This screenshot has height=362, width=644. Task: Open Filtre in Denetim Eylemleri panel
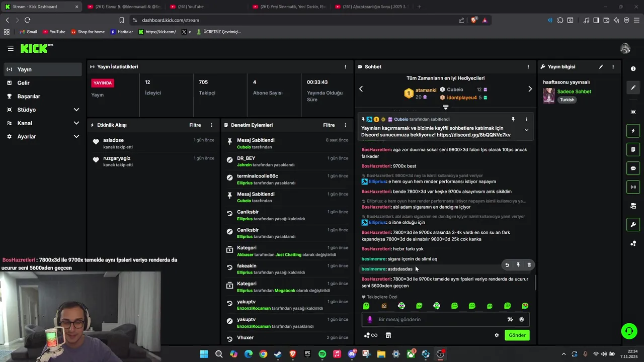click(x=329, y=125)
